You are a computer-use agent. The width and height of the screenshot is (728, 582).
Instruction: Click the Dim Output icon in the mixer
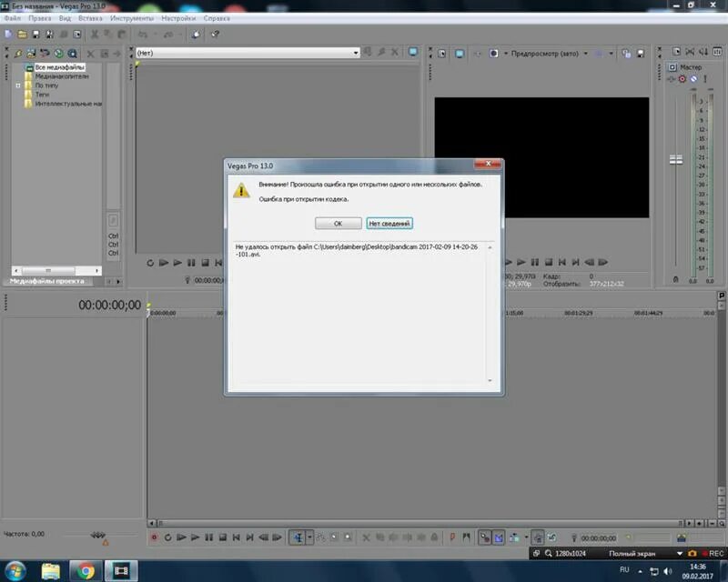[x=703, y=52]
